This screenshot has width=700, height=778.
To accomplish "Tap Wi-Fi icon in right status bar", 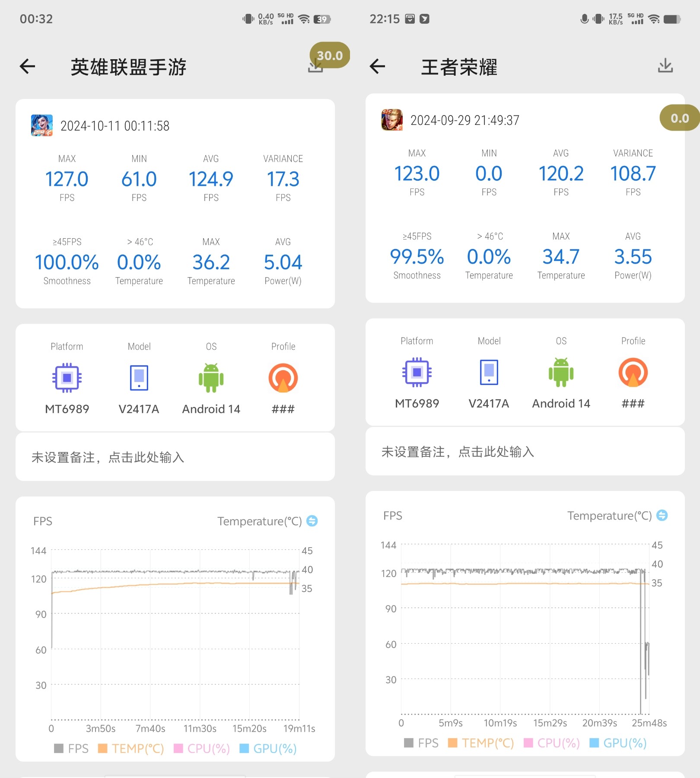I will pyautogui.click(x=654, y=19).
